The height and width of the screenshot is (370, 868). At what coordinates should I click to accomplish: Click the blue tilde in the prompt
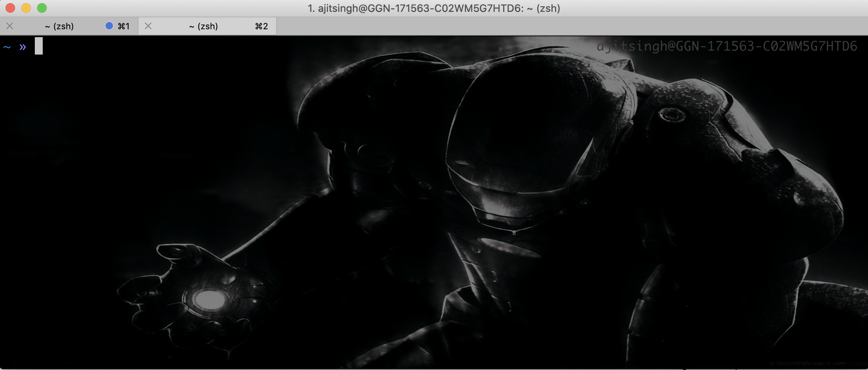point(7,47)
